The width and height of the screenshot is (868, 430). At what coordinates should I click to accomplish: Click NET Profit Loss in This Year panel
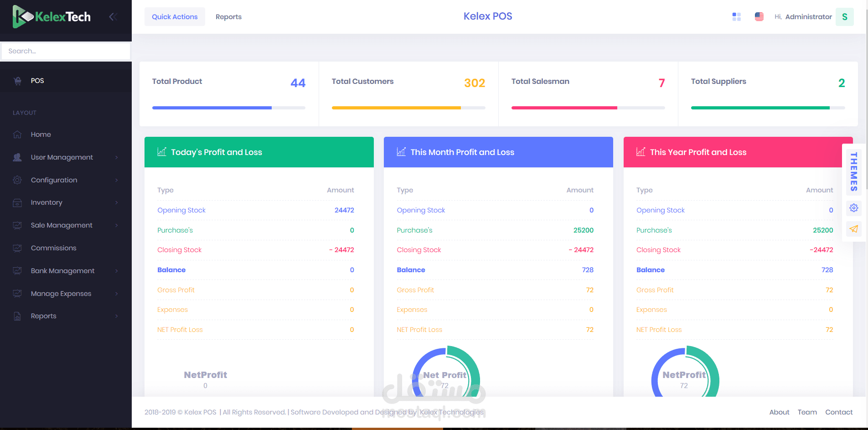pyautogui.click(x=659, y=330)
